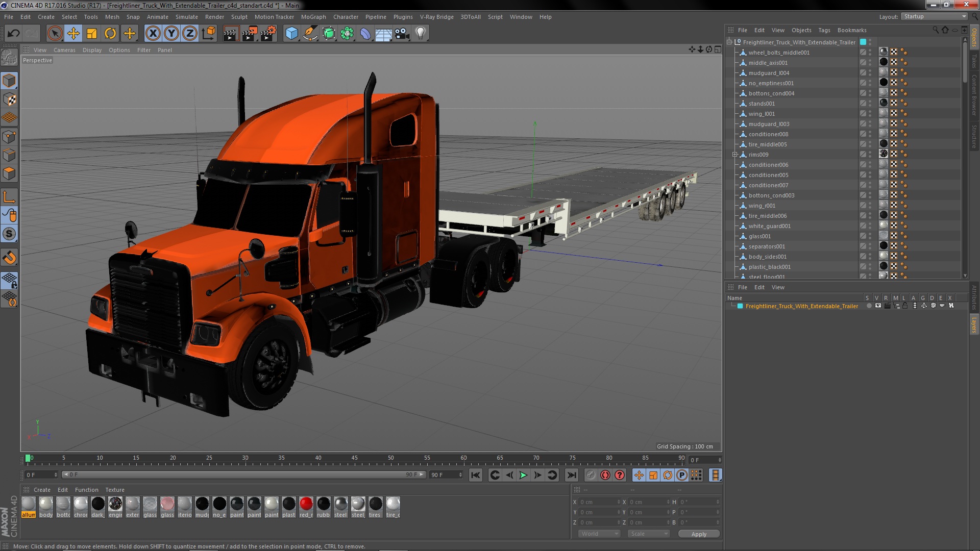980x551 pixels.
Task: Jump to start of animation
Action: [476, 475]
